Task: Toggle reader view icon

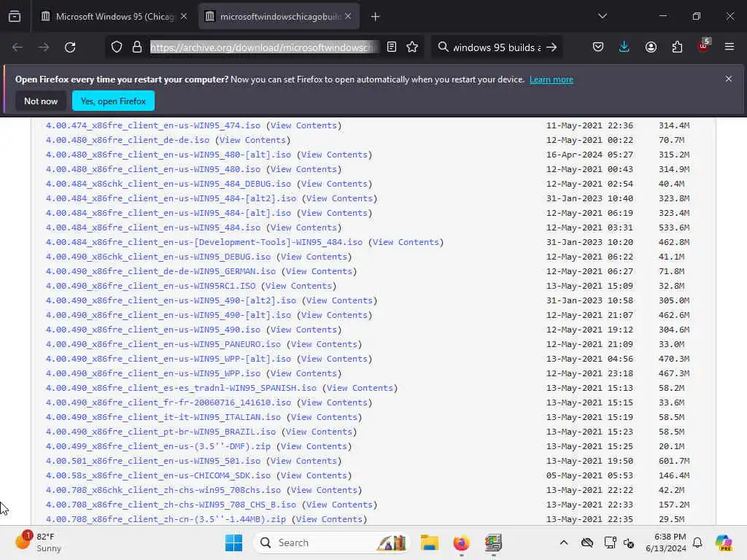Action: (x=392, y=47)
